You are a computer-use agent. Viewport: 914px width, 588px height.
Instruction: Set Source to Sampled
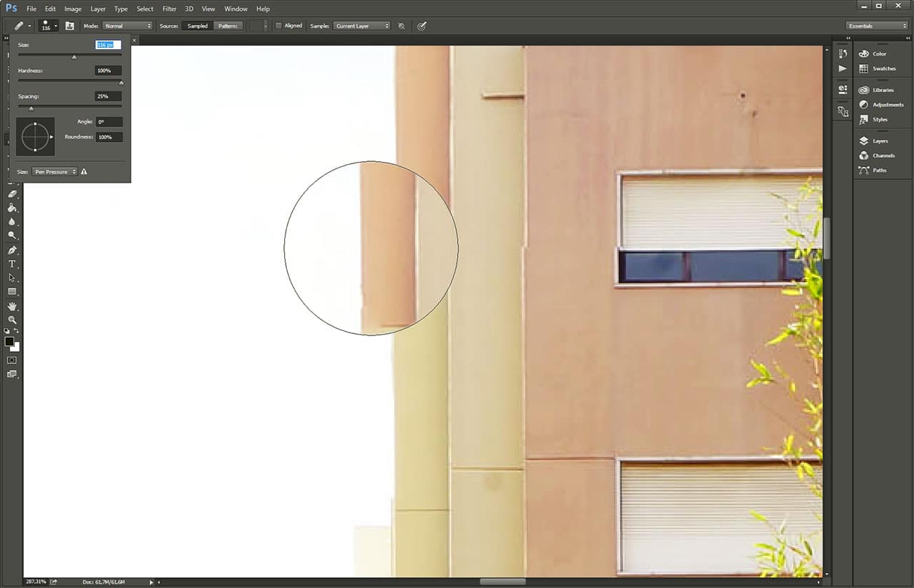(198, 26)
